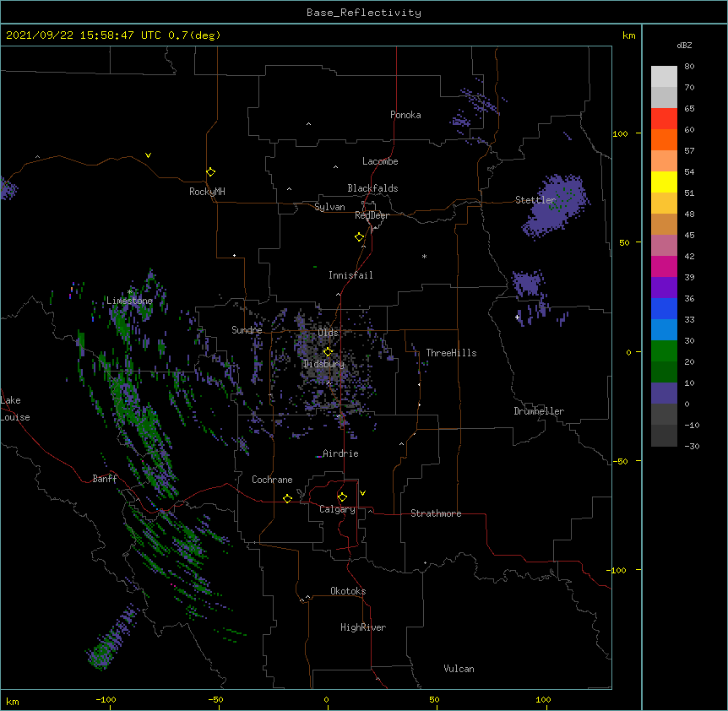The height and width of the screenshot is (711, 728).
Task: Click the white caret marker west of Lacombe
Action: tap(335, 166)
